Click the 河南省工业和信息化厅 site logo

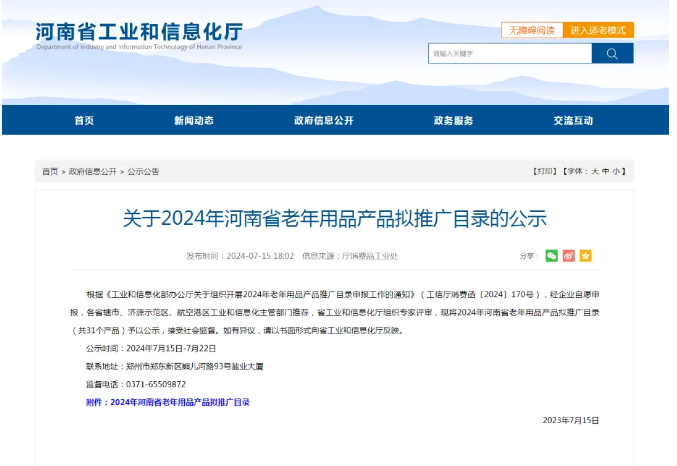click(x=139, y=35)
